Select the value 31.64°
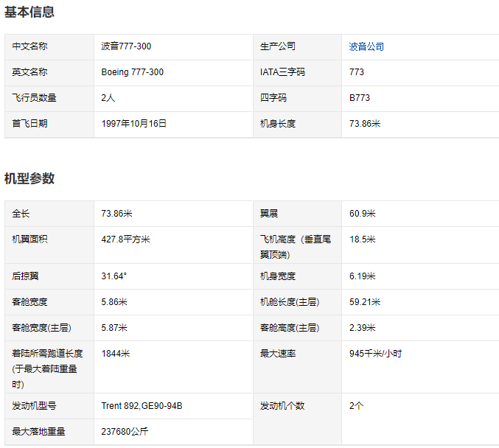Image resolution: width=499 pixels, height=448 pixels. point(114,276)
